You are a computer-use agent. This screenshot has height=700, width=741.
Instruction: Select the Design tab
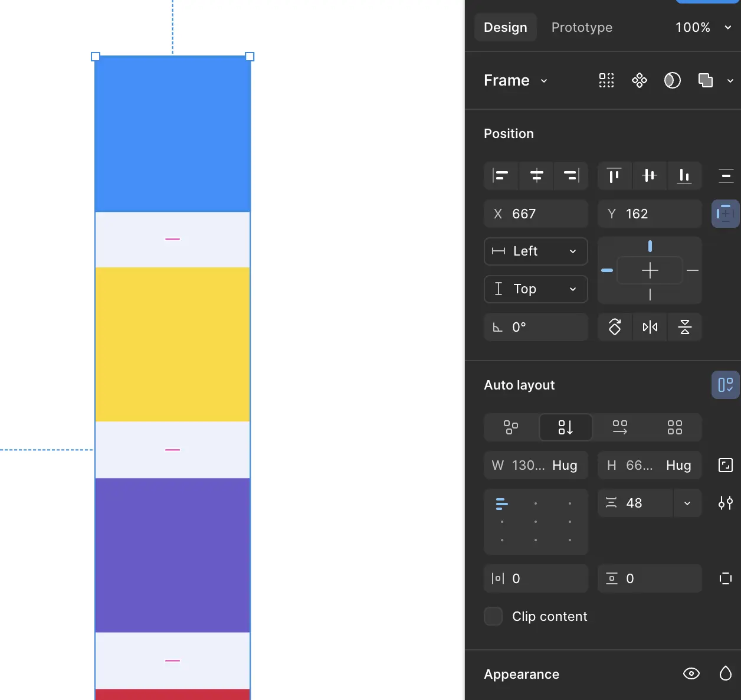coord(505,27)
